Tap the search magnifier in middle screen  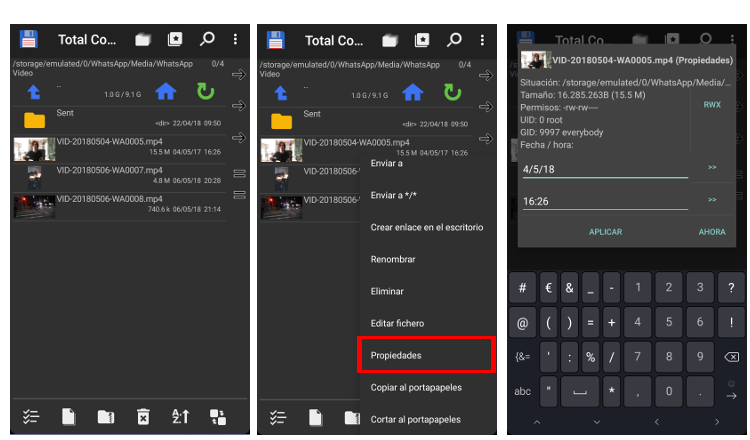click(x=454, y=40)
